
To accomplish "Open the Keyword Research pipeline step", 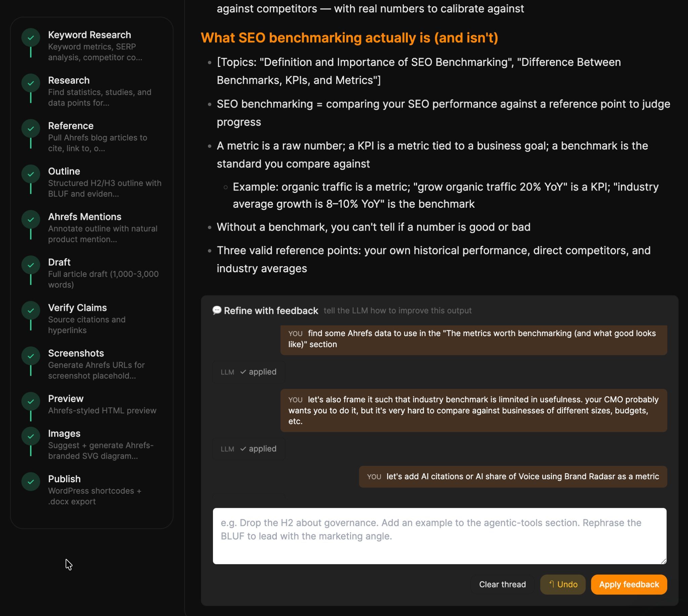I will click(90, 35).
